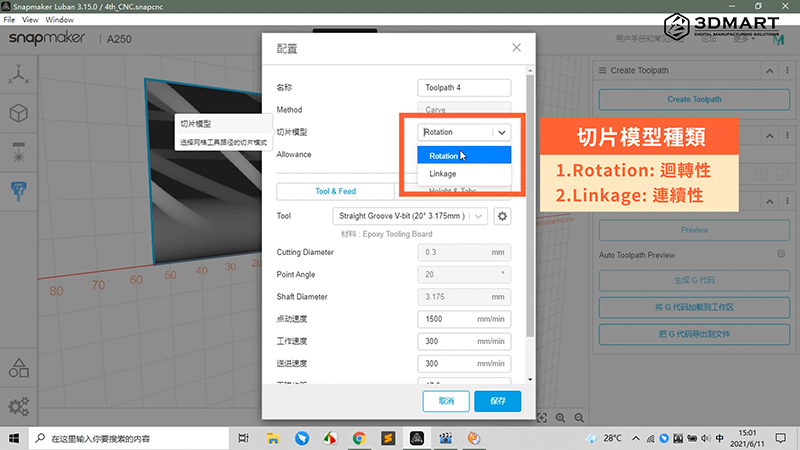This screenshot has height=450, width=800.
Task: Close the configuration dialog with X
Action: pos(516,48)
